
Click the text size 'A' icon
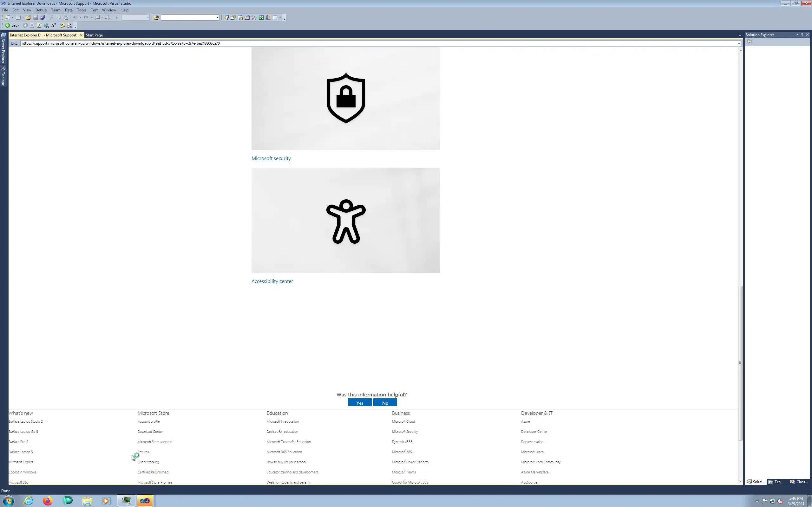click(53, 25)
